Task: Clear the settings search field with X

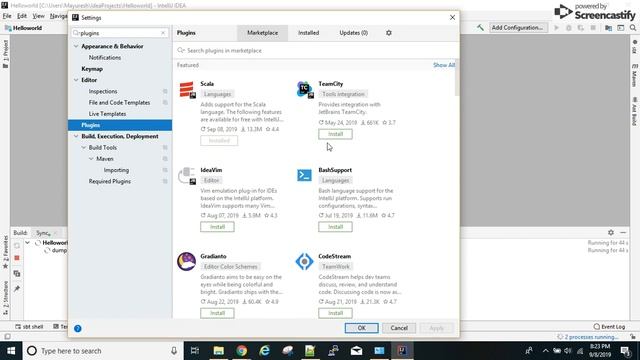Action: 163,33
